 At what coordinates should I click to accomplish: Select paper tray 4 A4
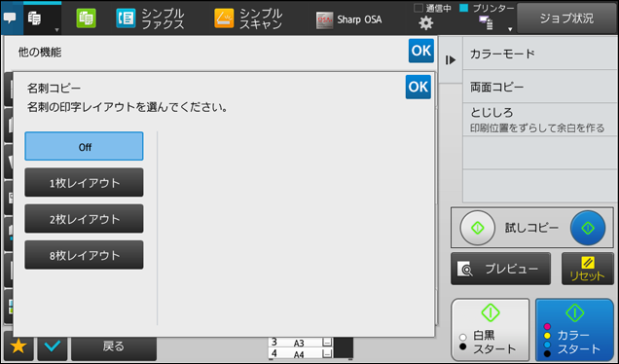click(x=301, y=353)
